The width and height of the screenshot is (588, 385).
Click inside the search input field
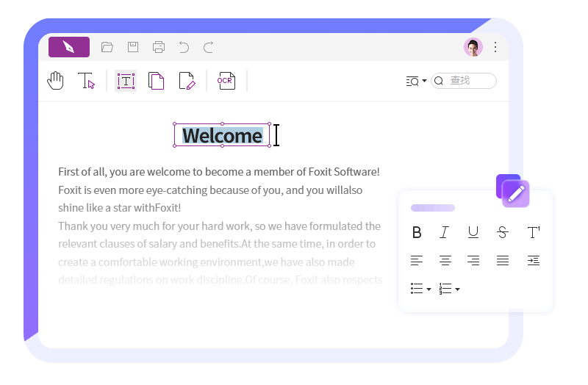[470, 81]
